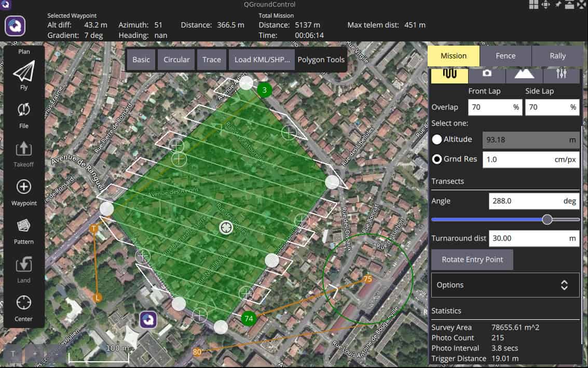This screenshot has width=588, height=368.
Task: Open the camera settings icon in the survey panel
Action: click(488, 74)
